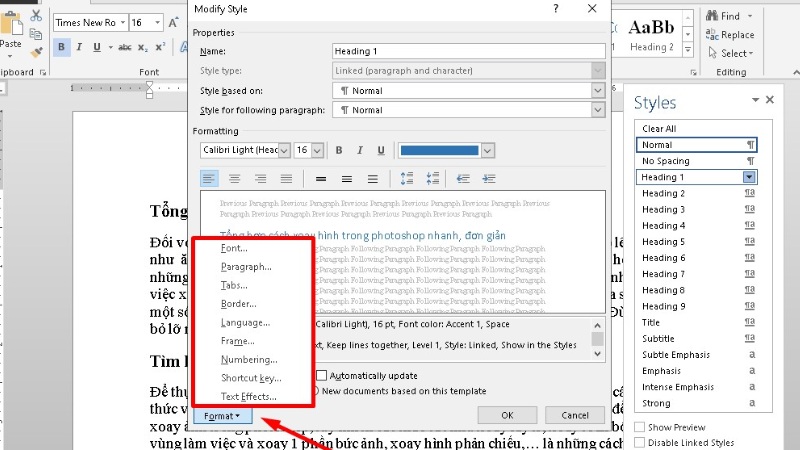This screenshot has height=450, width=800.
Task: Open the ribbon font name dropdown
Action: pyautogui.click(x=123, y=22)
